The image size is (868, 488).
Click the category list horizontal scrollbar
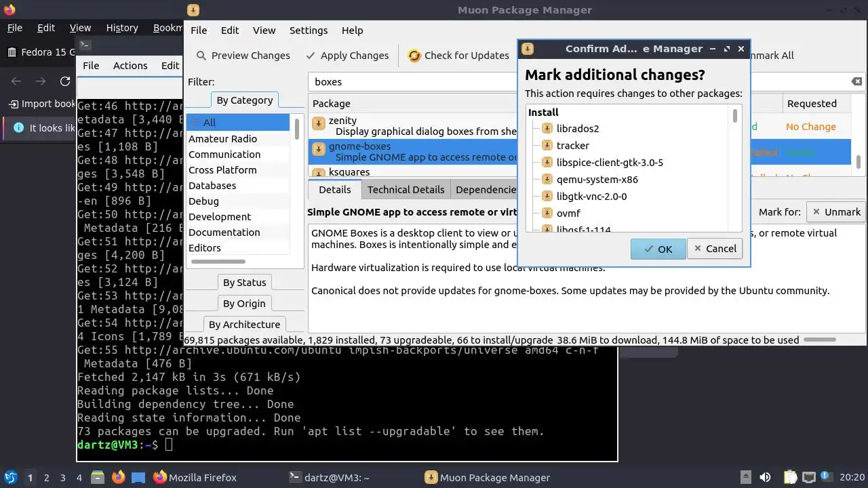[x=218, y=262]
